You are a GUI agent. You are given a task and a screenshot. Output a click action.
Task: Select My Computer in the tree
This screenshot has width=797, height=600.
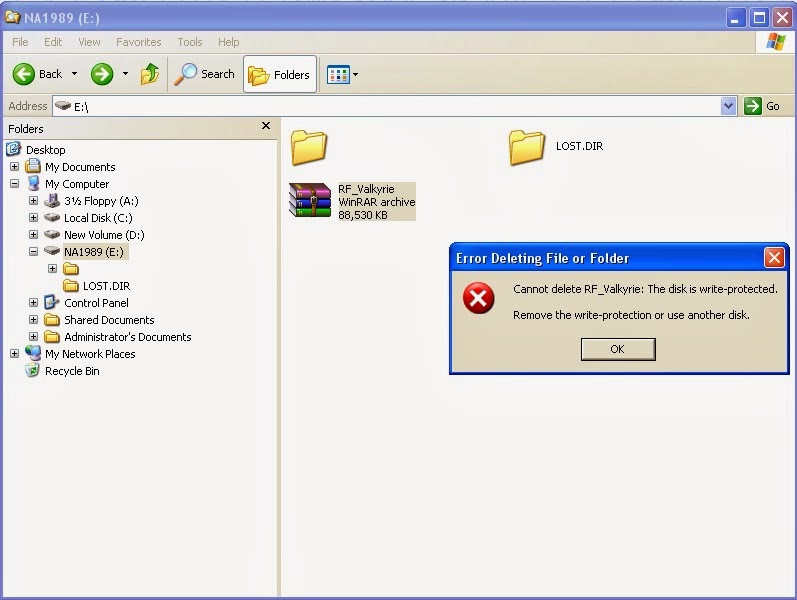click(77, 184)
